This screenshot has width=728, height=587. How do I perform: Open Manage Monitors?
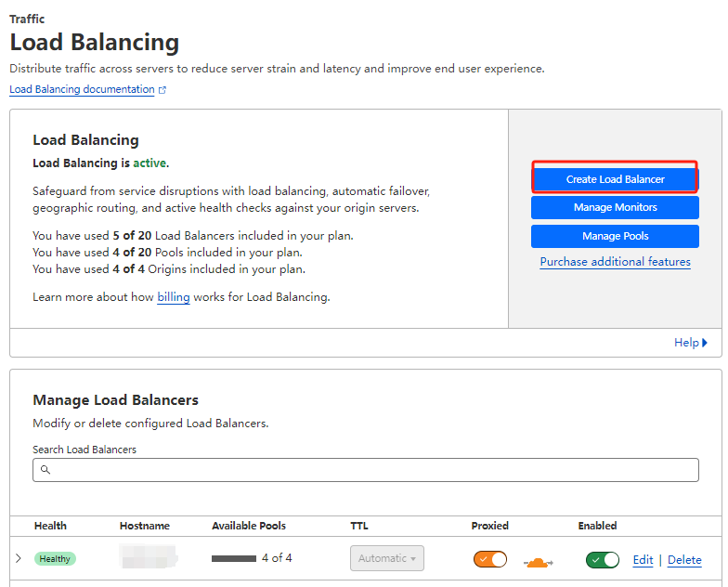coord(615,207)
